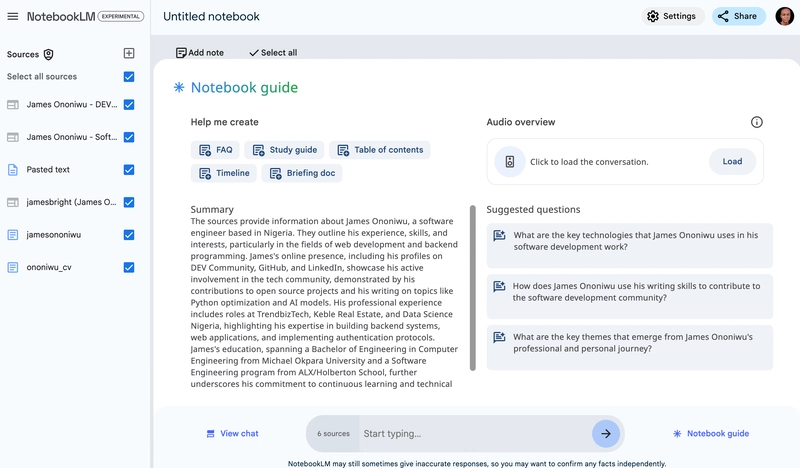
Task: Click the Experimental badge
Action: click(x=120, y=16)
